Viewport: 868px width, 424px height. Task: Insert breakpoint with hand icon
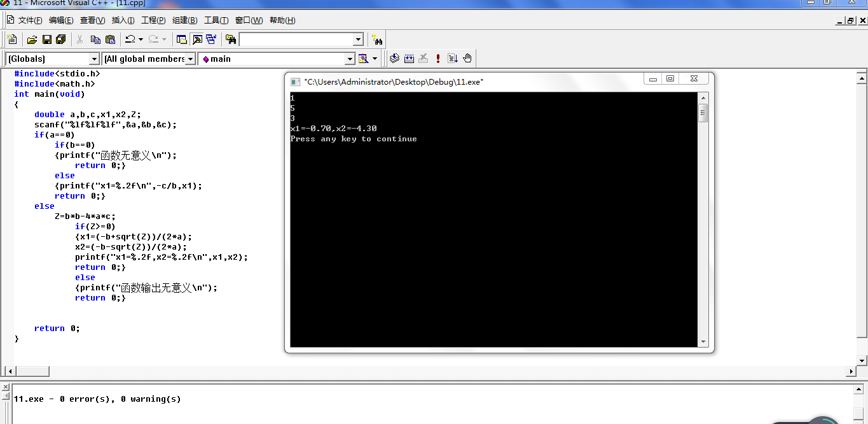tap(467, 59)
